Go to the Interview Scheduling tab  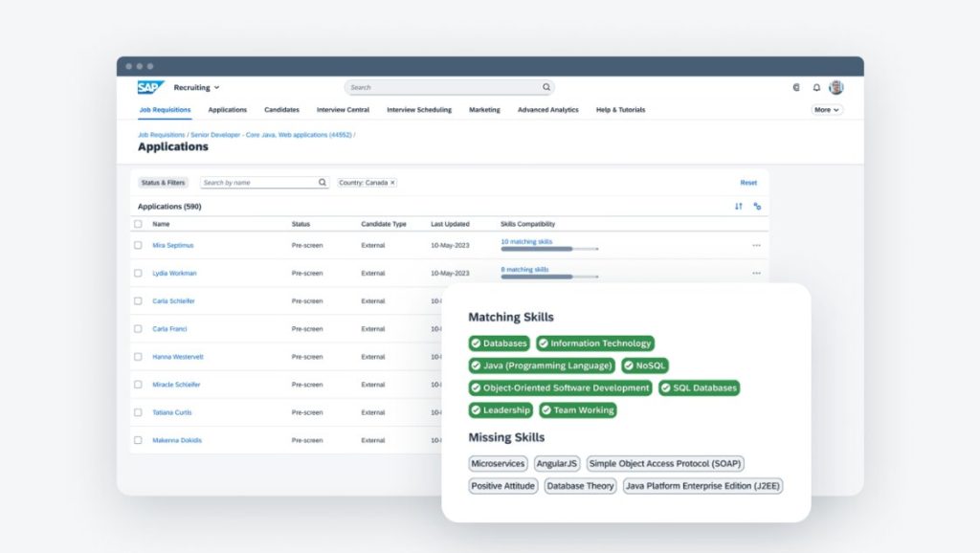pos(418,110)
